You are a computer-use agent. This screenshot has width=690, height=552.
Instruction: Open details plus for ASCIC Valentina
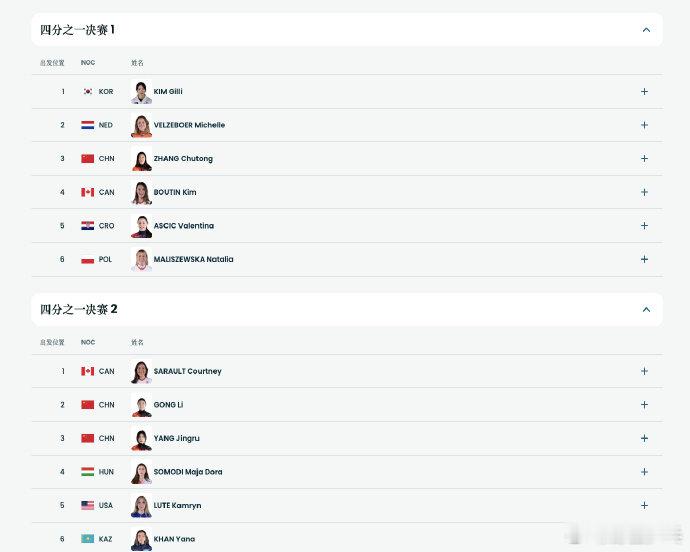tap(644, 226)
